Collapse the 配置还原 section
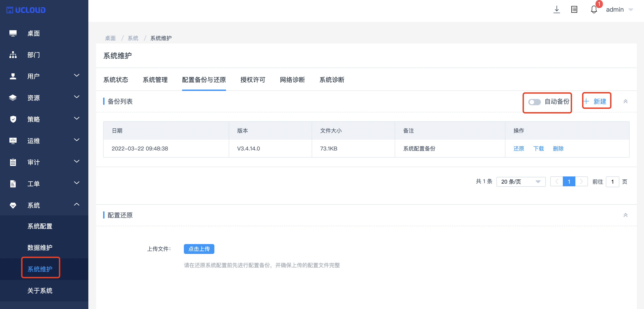 pos(625,215)
